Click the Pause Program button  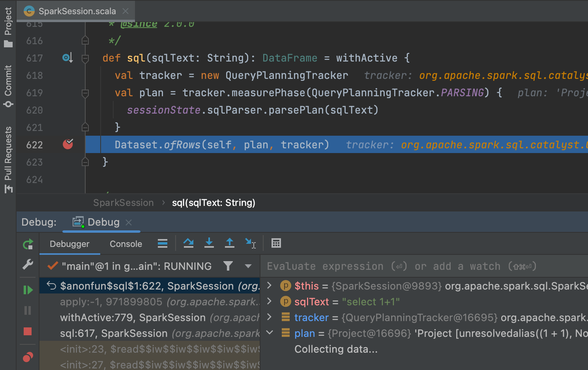click(x=28, y=310)
